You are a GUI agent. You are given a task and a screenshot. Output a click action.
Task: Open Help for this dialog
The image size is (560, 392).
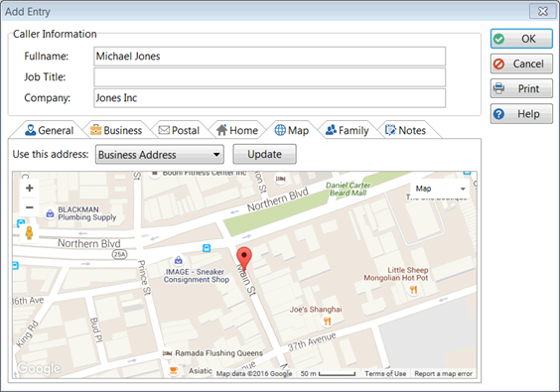click(521, 114)
